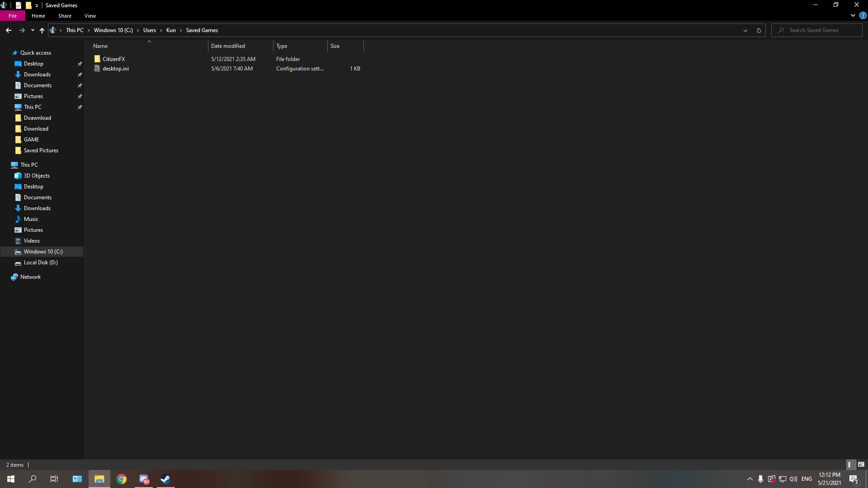This screenshot has height=488, width=868.
Task: Click the Back navigation arrow
Action: click(x=9, y=30)
